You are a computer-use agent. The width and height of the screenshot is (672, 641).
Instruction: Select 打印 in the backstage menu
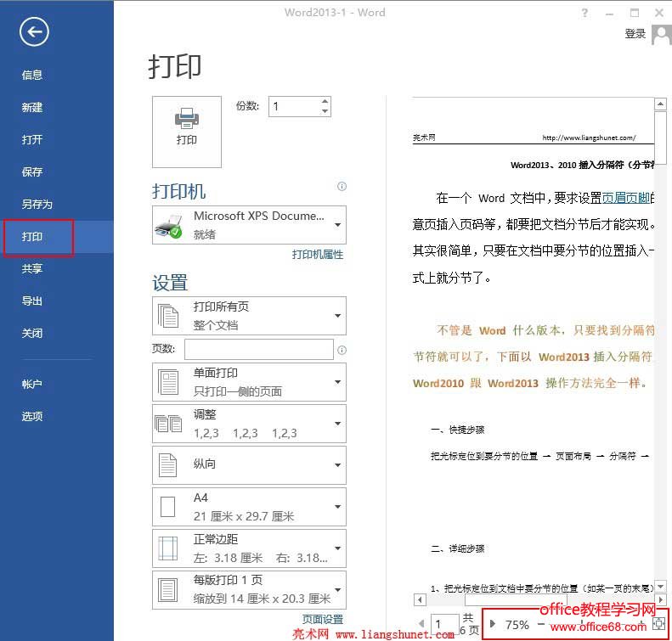[x=32, y=237]
